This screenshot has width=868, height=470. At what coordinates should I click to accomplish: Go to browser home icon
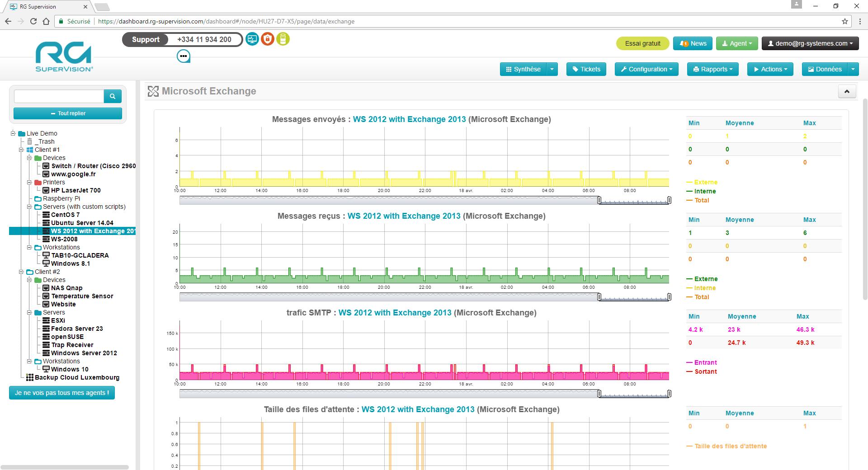point(46,21)
